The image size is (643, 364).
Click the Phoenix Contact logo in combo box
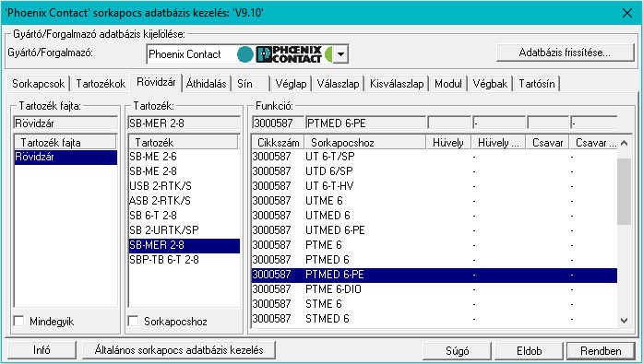(x=289, y=54)
